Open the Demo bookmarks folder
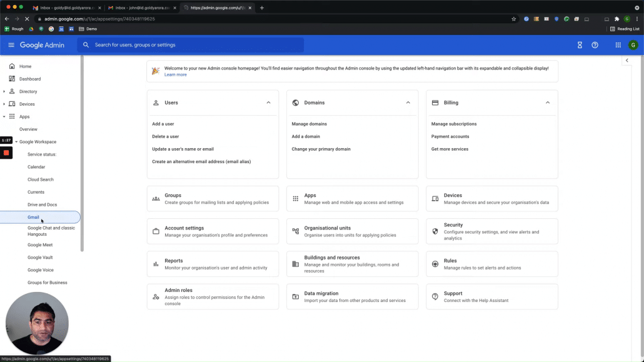 tap(88, 29)
